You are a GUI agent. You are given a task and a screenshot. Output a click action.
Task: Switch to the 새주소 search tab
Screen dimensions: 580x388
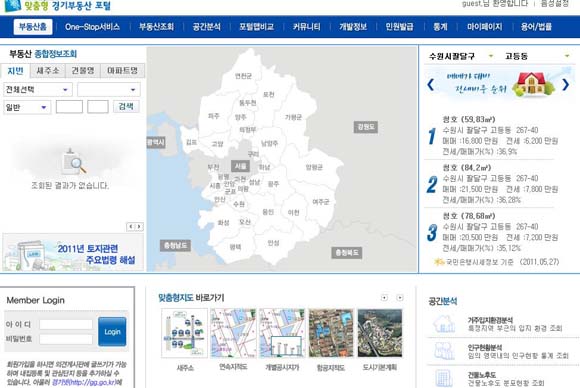tap(48, 71)
